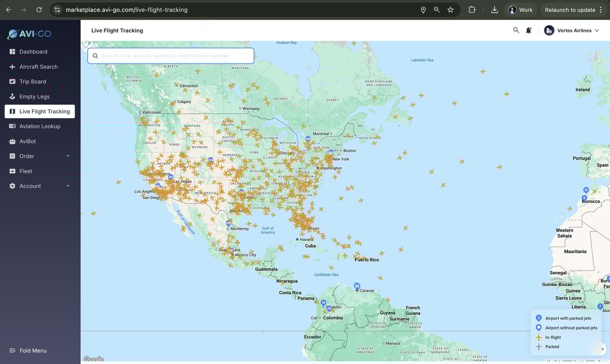
Task: Click the notification bell icon
Action: point(529,31)
